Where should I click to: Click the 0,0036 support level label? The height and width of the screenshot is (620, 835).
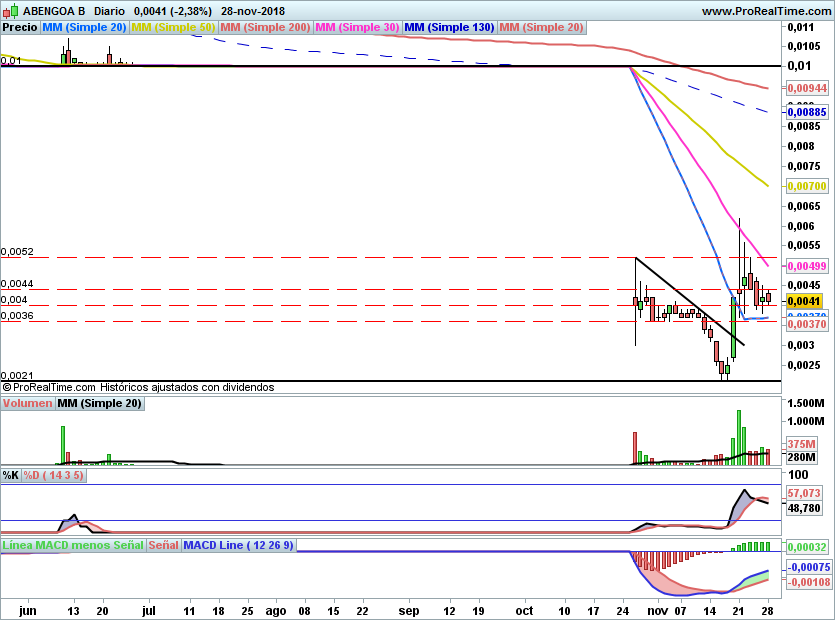[x=17, y=315]
